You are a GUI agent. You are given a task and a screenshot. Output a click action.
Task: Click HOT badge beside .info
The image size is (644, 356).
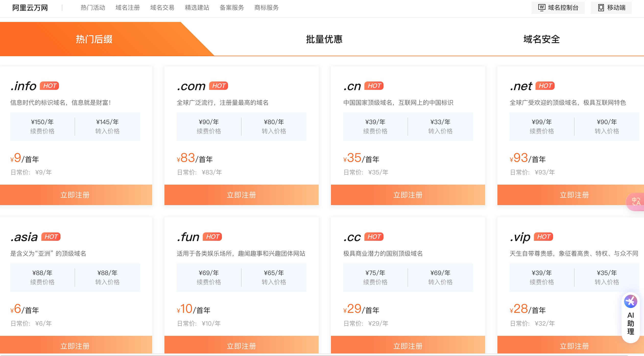[50, 86]
